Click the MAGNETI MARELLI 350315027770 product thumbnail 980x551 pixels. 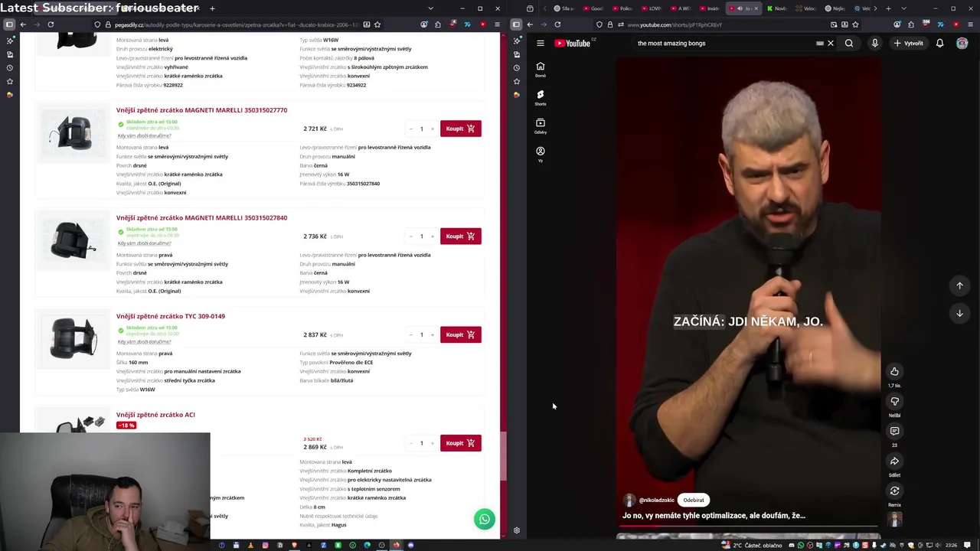73,132
